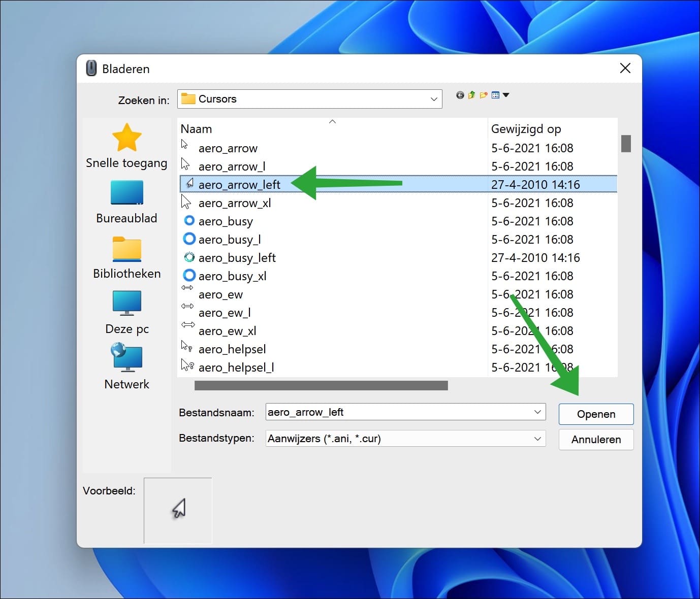Click aero_busy ring file icon

189,220
